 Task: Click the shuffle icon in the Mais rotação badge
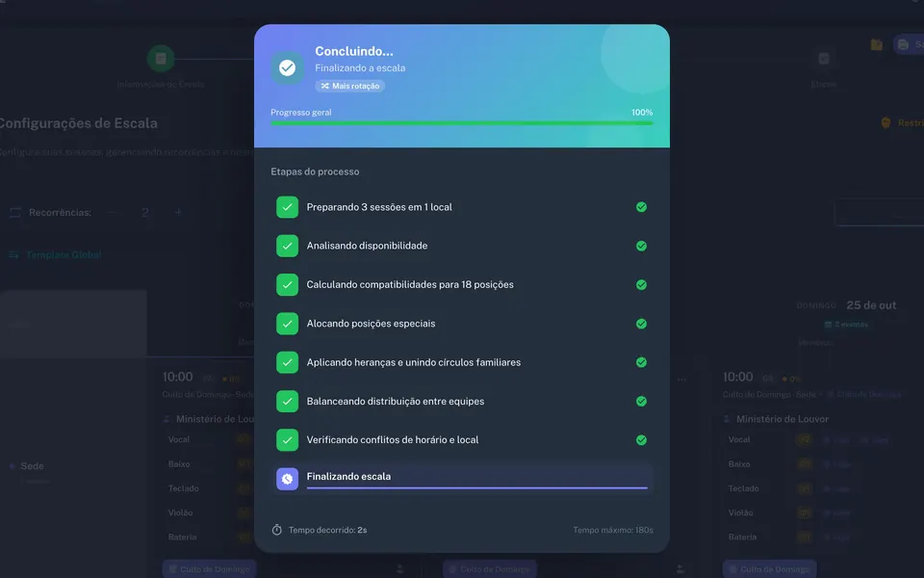324,86
